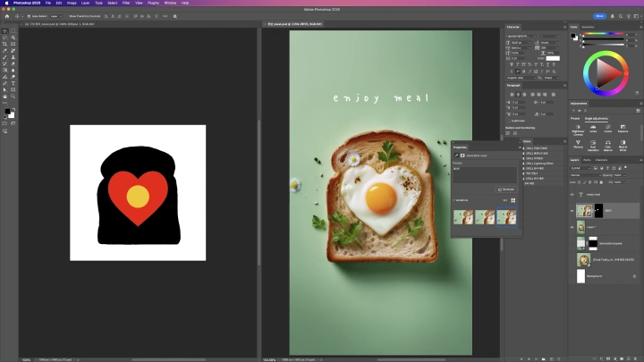Open Auto-Select Layer dropdown
The width and height of the screenshot is (644, 362).
tap(55, 16)
